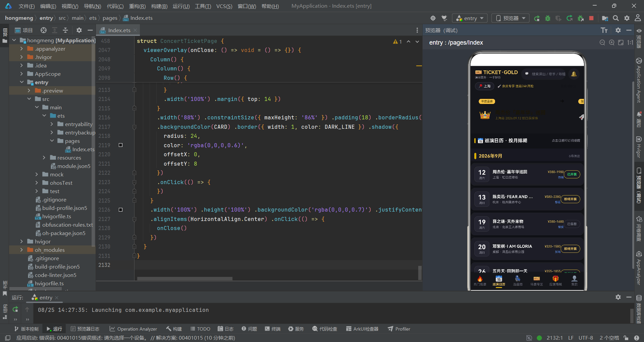This screenshot has height=342, width=644.
Task: Collapse the pages folder
Action: (x=52, y=141)
